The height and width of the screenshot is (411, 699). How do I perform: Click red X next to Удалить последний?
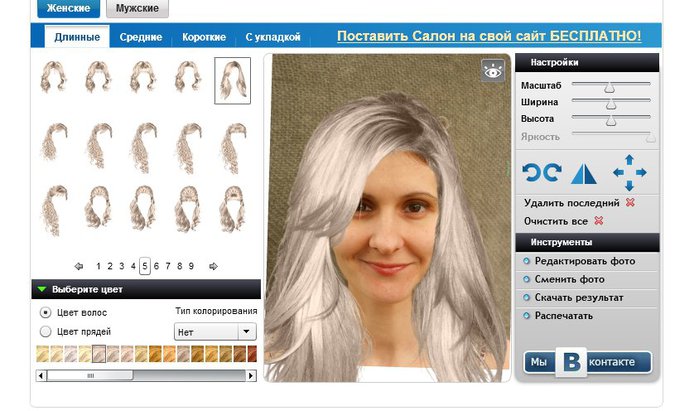[630, 203]
